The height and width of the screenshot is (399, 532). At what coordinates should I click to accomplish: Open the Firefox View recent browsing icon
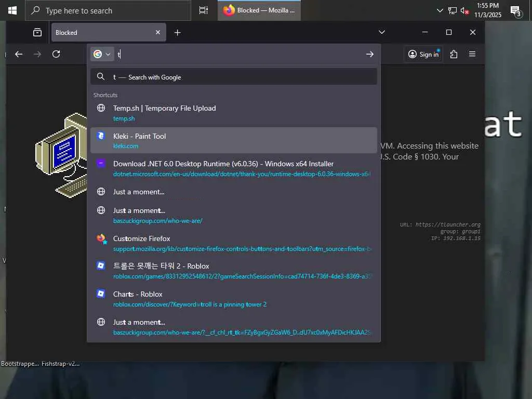coord(37,33)
